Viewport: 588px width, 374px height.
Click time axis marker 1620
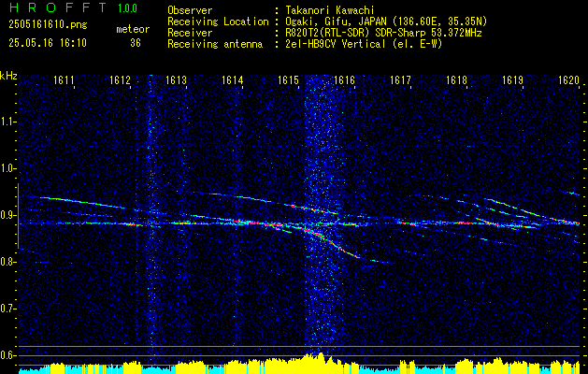(x=568, y=80)
